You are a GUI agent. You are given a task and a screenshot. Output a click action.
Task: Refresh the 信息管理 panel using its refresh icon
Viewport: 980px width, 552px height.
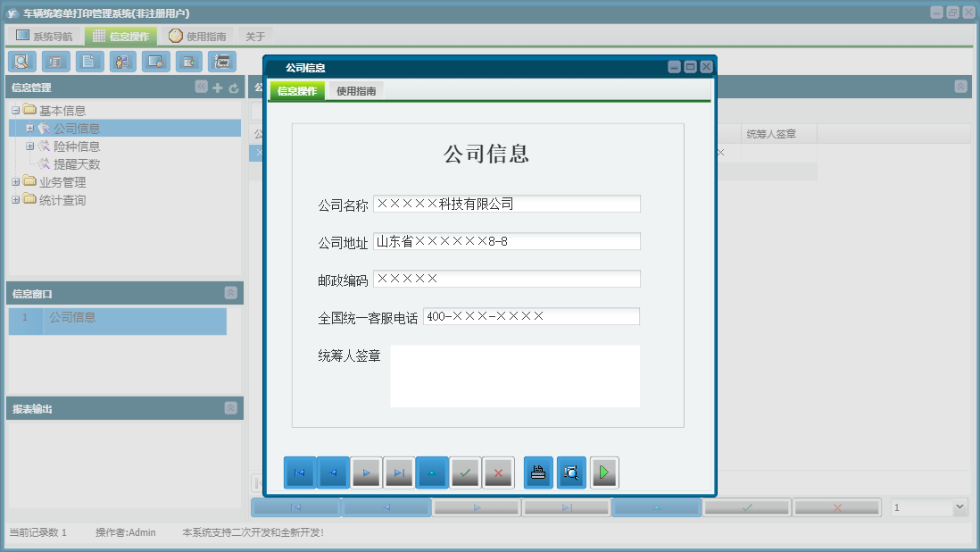click(232, 87)
